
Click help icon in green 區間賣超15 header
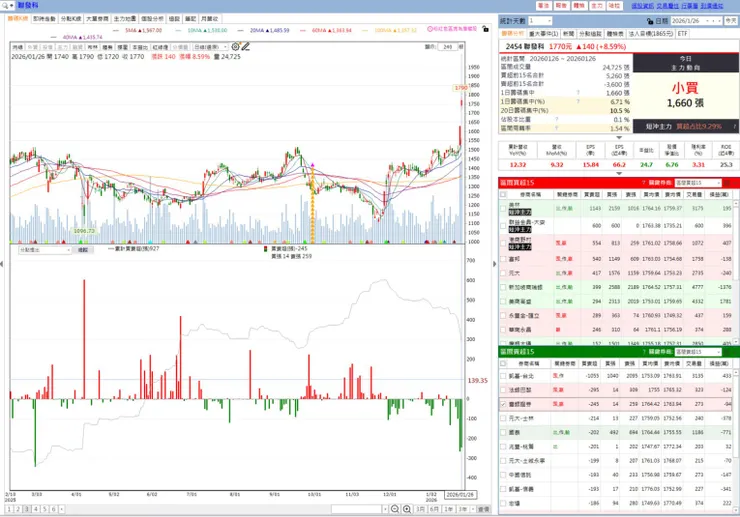coord(643,352)
